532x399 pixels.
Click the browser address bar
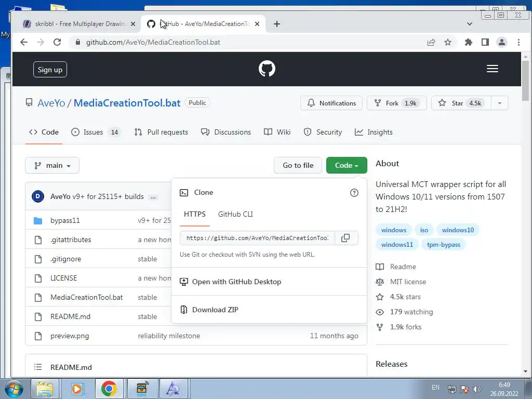coord(247,42)
